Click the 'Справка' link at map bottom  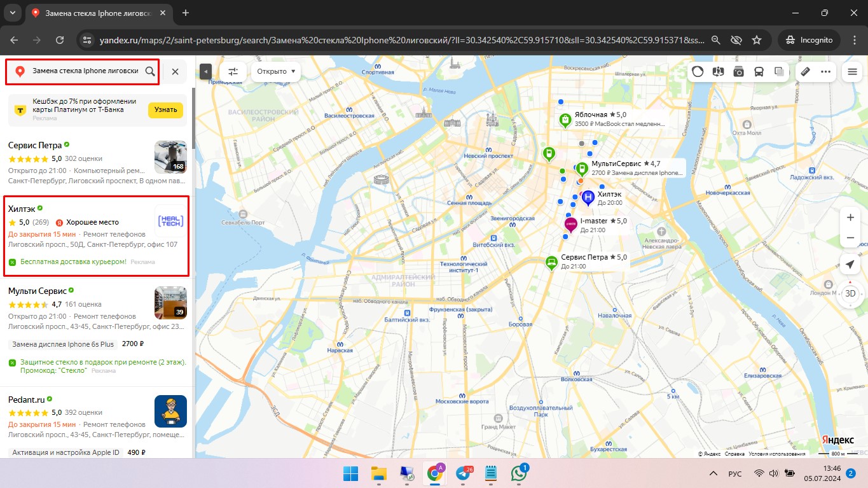tap(734, 454)
